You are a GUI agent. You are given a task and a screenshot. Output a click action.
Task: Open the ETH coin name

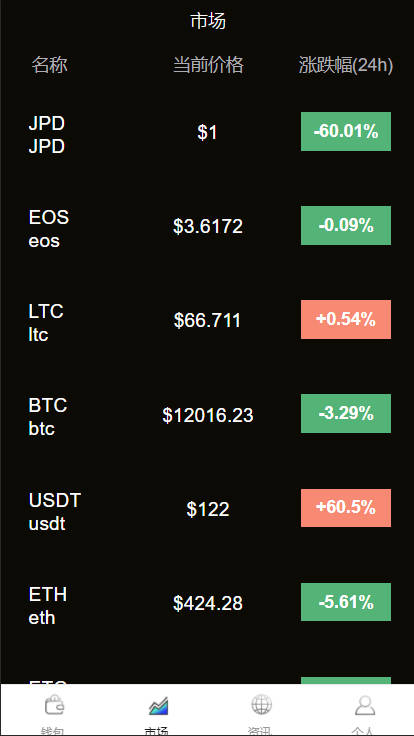pyautogui.click(x=48, y=606)
